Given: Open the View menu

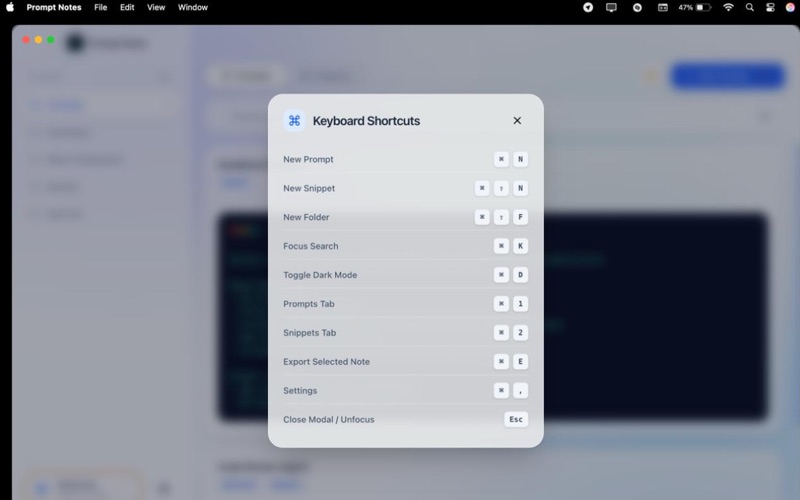Looking at the screenshot, I should (156, 7).
